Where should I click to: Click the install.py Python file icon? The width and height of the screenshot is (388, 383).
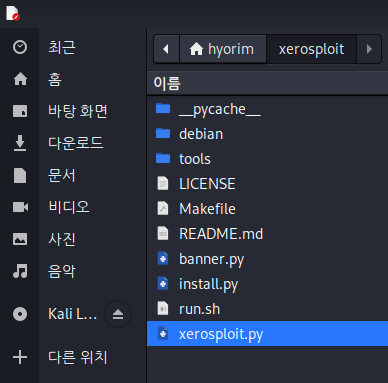(x=163, y=283)
